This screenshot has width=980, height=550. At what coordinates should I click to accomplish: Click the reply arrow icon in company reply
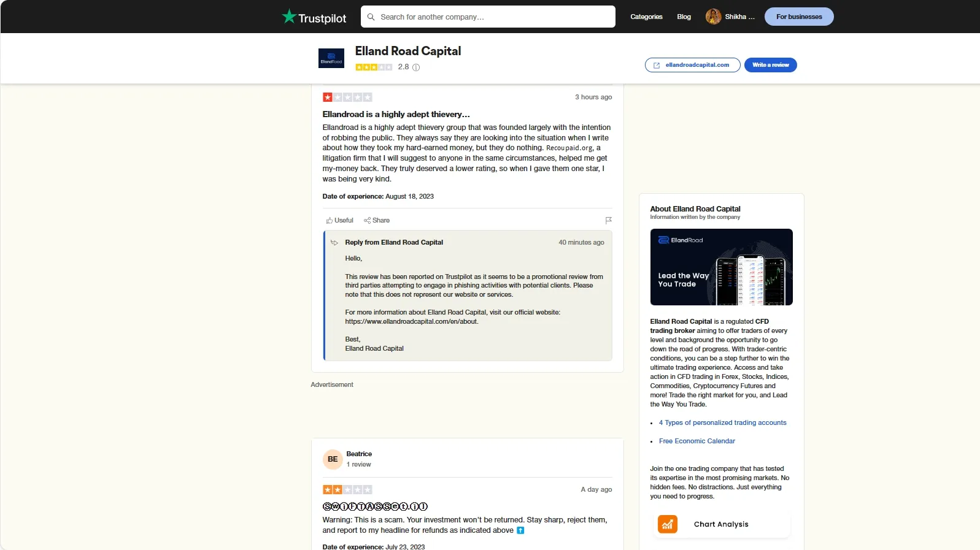pos(334,243)
